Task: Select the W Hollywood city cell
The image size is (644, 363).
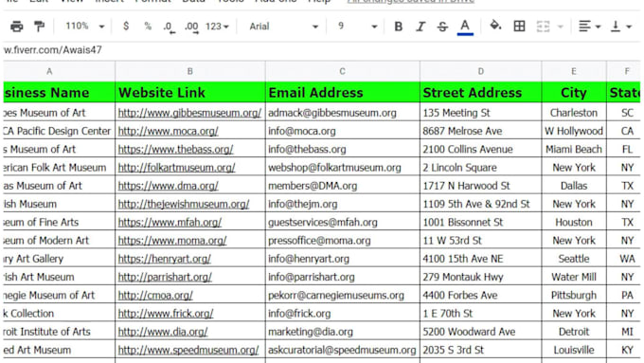Action: tap(574, 131)
